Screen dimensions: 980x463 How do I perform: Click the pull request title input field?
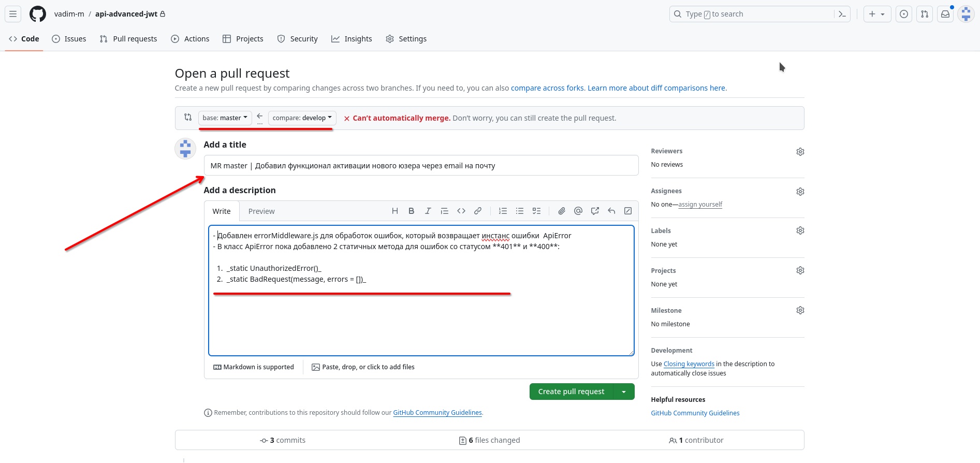(421, 166)
